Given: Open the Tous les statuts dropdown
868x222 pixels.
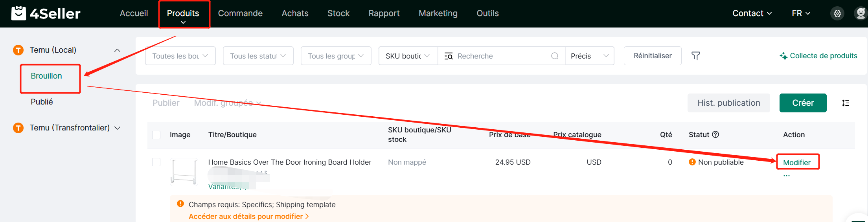Looking at the screenshot, I should (258, 56).
